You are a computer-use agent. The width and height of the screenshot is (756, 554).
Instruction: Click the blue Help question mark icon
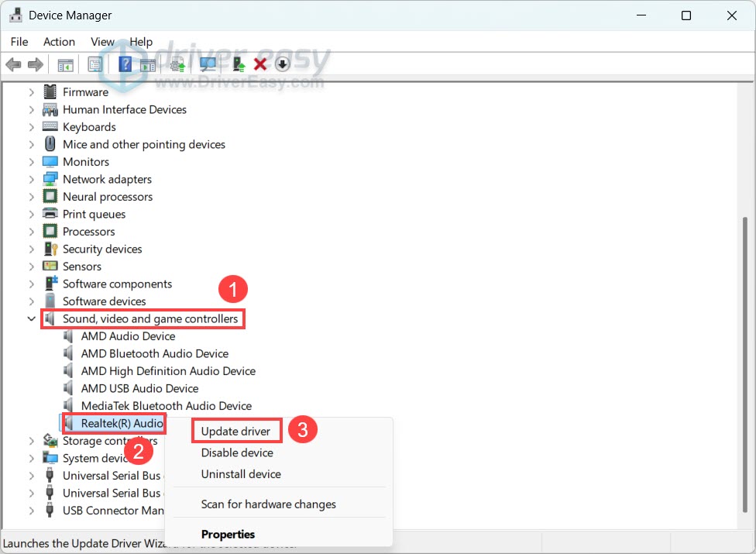pyautogui.click(x=125, y=64)
